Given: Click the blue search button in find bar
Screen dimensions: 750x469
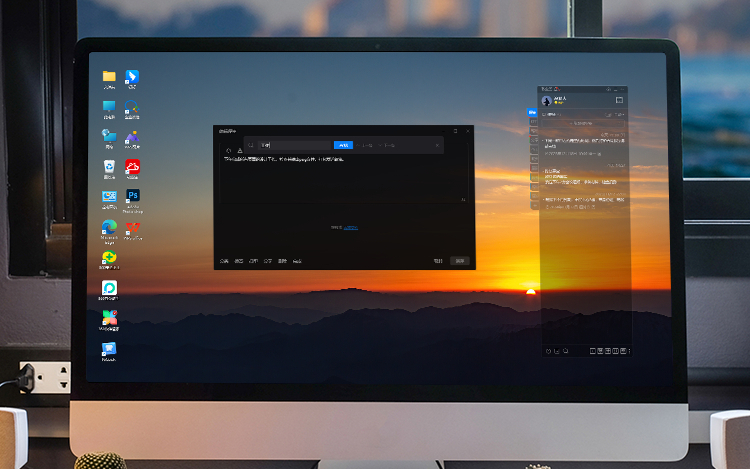Looking at the screenshot, I should point(343,145).
